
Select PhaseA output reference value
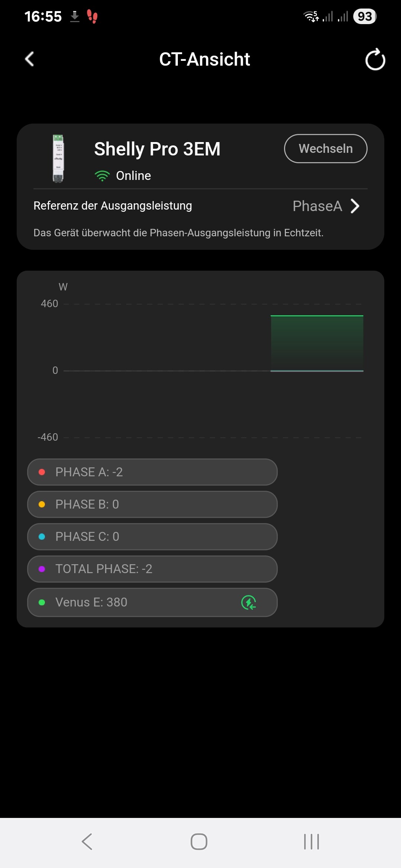(317, 206)
